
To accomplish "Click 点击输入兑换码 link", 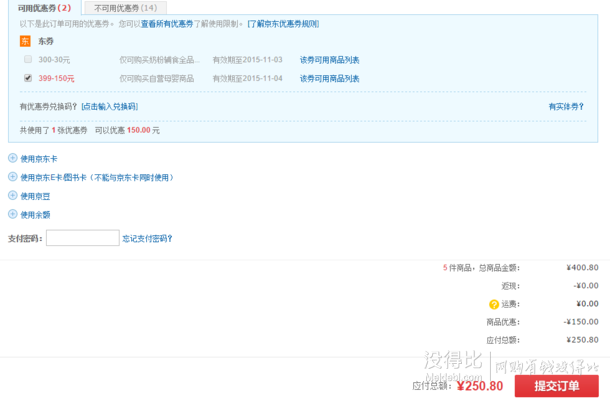I will click(x=110, y=107).
